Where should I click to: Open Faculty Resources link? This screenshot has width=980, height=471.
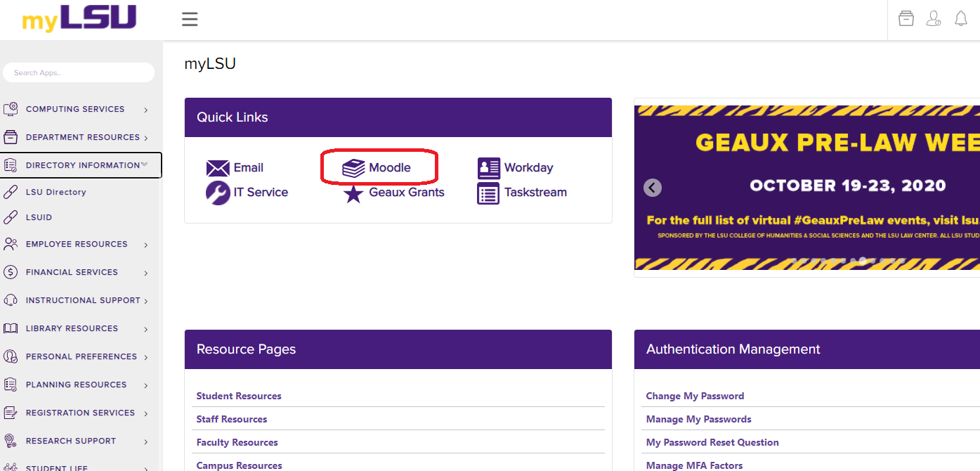click(237, 442)
